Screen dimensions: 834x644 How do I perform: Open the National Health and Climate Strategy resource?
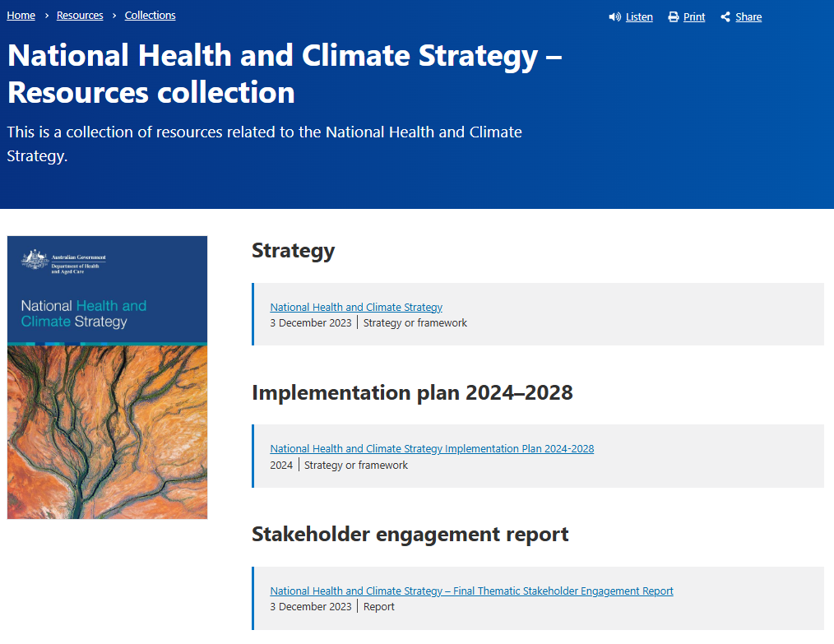tap(355, 307)
